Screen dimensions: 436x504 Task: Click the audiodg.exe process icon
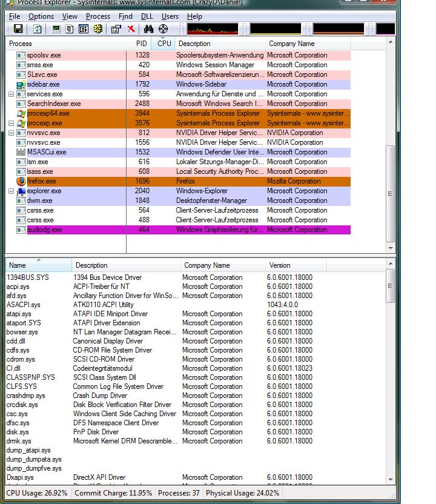click(21, 230)
